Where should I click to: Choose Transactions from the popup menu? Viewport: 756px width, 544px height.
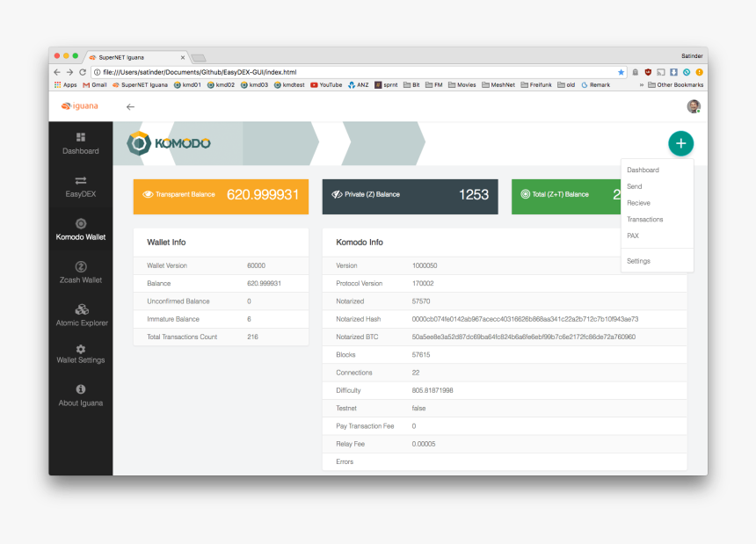(x=644, y=220)
